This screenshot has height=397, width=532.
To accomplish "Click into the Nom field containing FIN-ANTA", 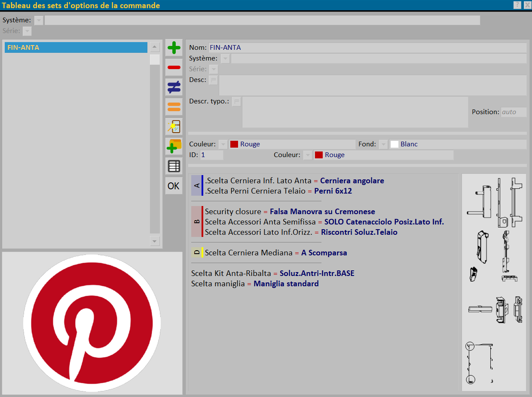I will click(x=367, y=48).
